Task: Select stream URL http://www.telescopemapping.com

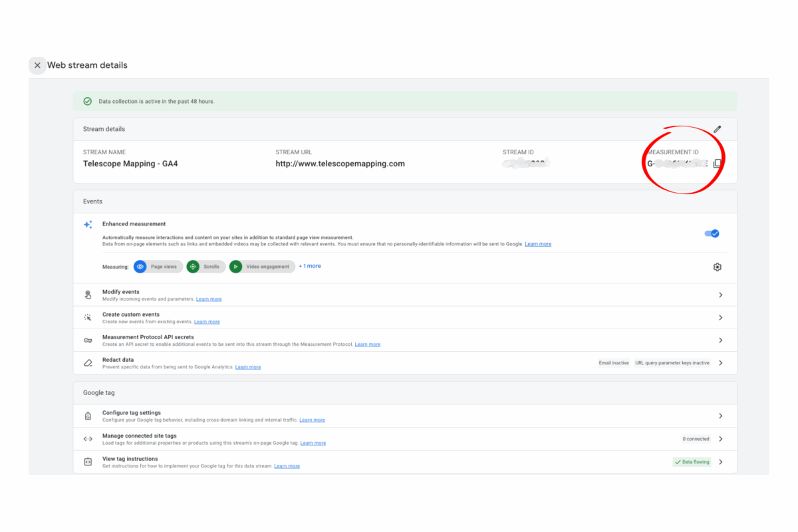Action: click(x=340, y=164)
